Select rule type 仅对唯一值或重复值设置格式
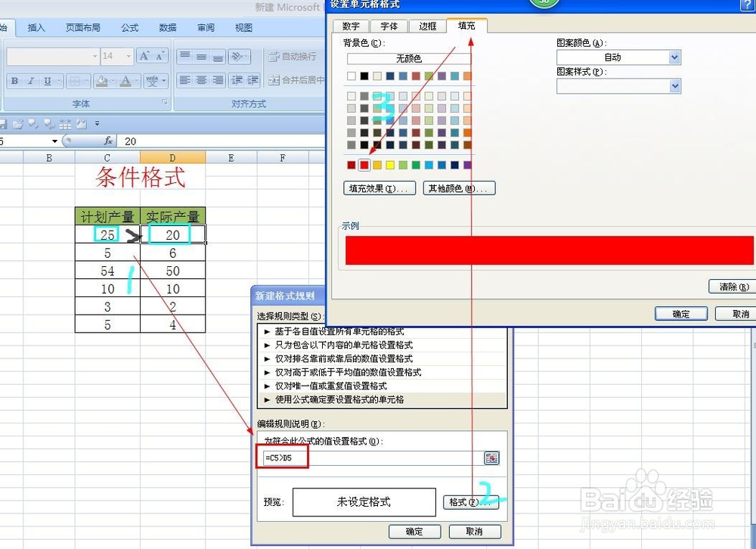Screen dimensions: 756x549 (x=383, y=386)
